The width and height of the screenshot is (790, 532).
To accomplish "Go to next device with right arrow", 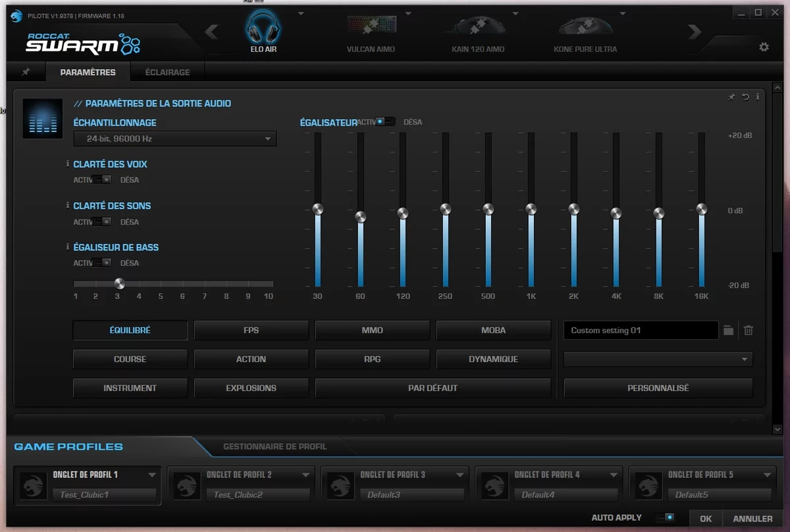I will point(695,32).
